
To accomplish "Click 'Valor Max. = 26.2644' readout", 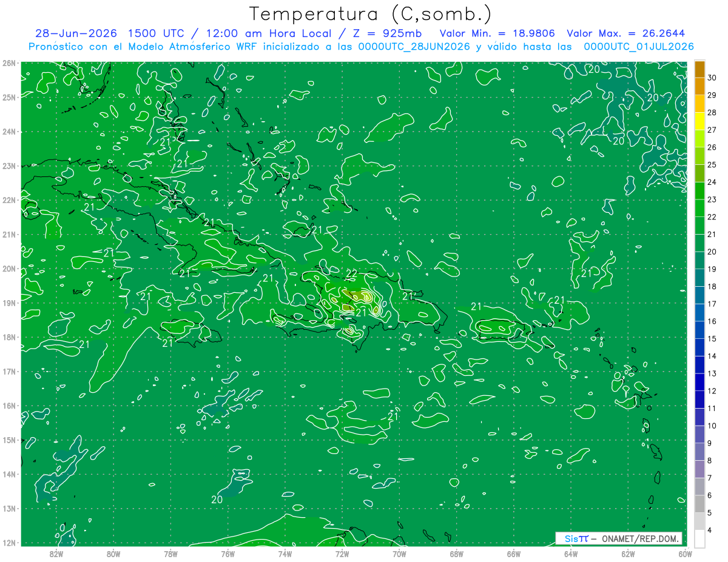I will pos(626,33).
